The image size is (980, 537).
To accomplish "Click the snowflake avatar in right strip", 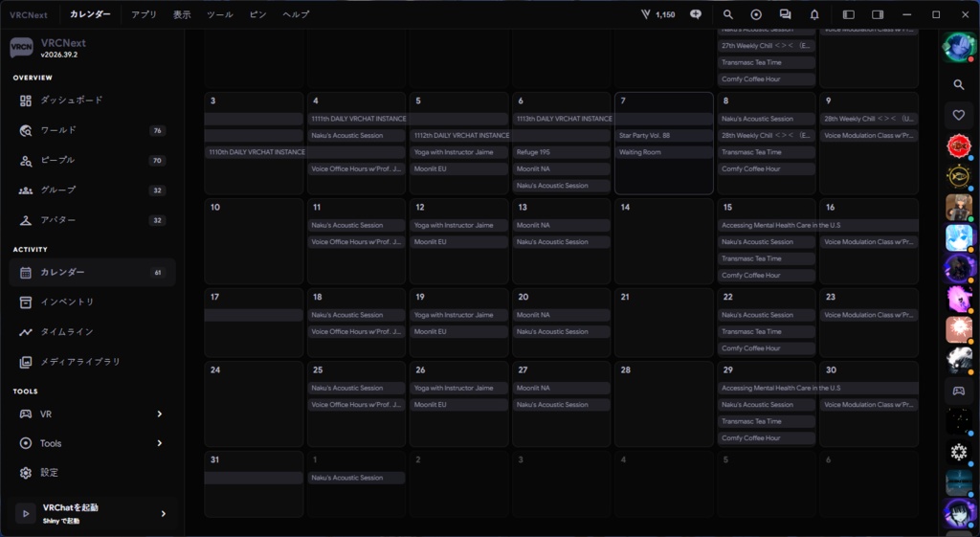I will (959, 452).
